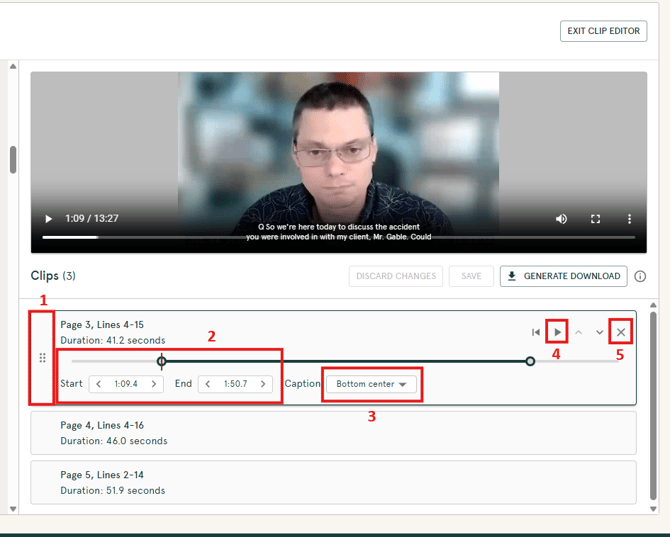Mute the video player volume
Viewport: 670px width, 537px height.
pyautogui.click(x=561, y=219)
